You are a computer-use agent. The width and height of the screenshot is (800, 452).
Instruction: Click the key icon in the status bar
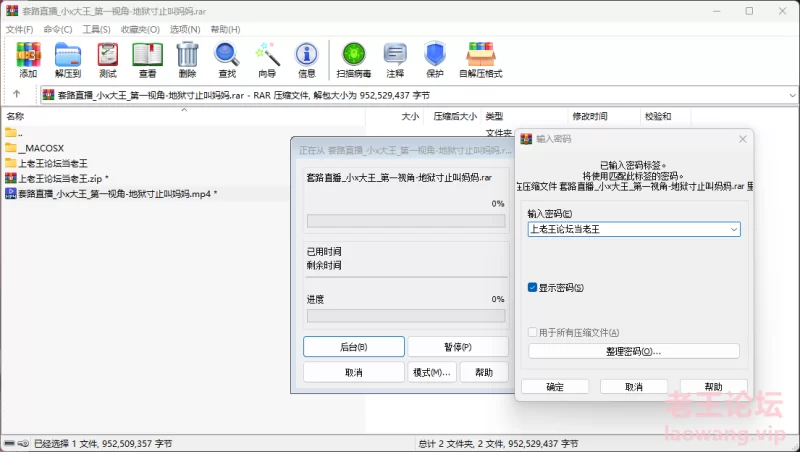pos(23,443)
